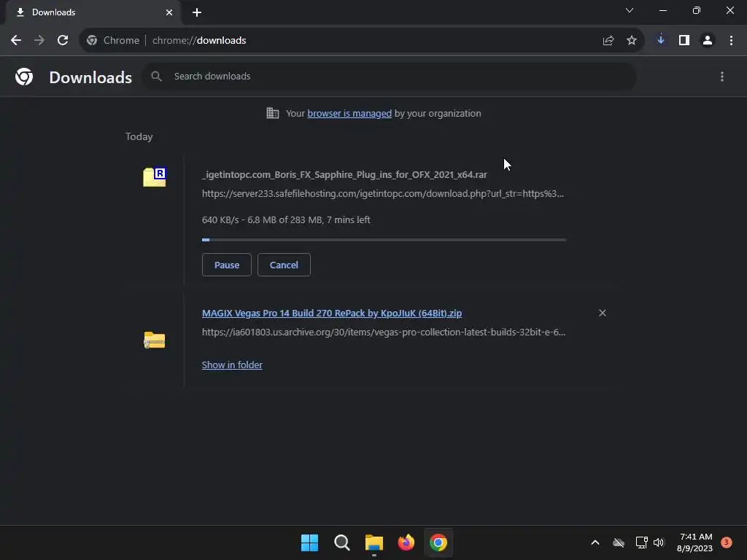The image size is (747, 560).
Task: Open network settings from tray
Action: (642, 542)
